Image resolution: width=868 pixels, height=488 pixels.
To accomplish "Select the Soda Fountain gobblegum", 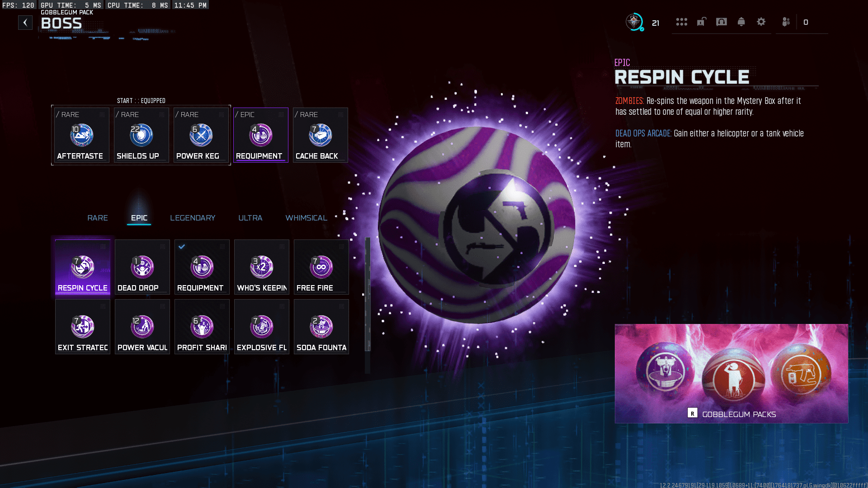I will click(321, 327).
